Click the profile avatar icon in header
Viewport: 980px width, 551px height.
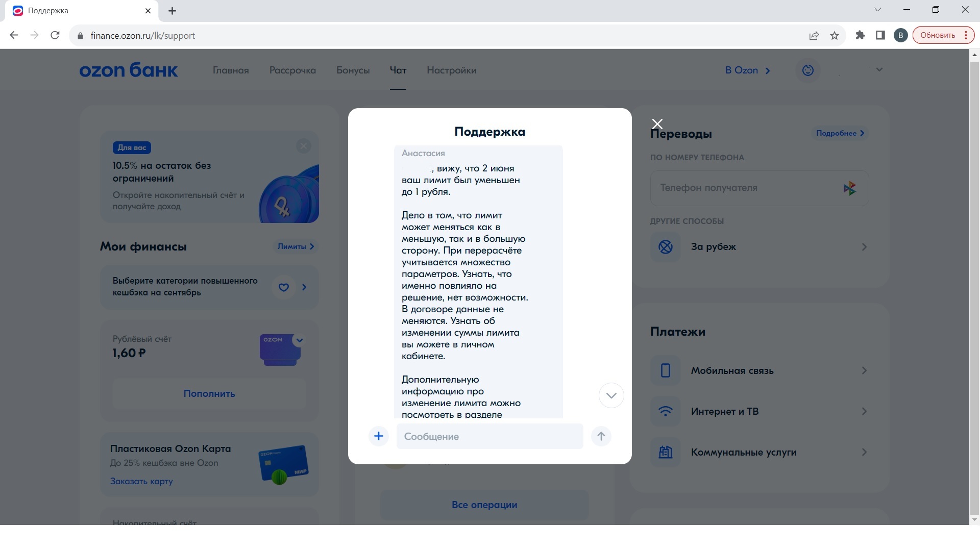tap(808, 70)
